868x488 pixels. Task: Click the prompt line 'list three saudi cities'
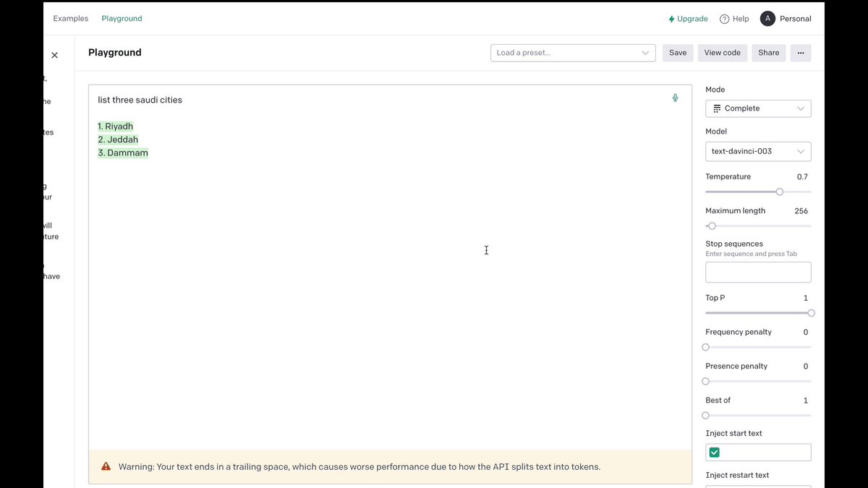[x=140, y=100]
